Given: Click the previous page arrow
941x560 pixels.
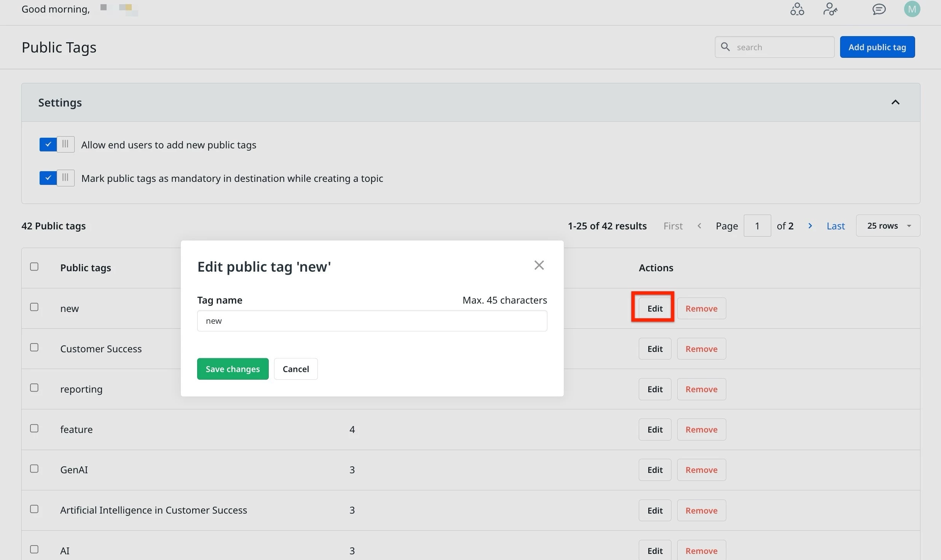Looking at the screenshot, I should [699, 226].
